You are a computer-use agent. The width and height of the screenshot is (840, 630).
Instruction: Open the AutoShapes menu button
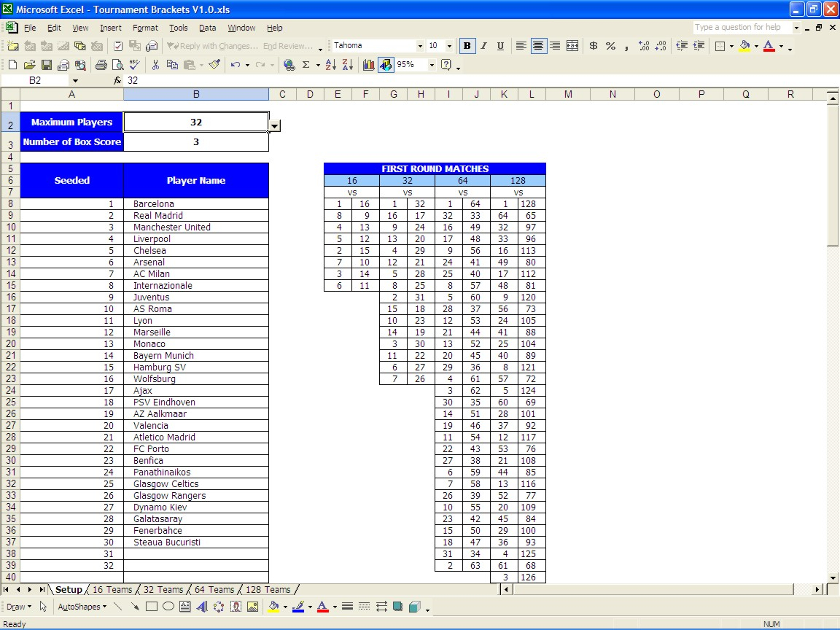pos(82,607)
